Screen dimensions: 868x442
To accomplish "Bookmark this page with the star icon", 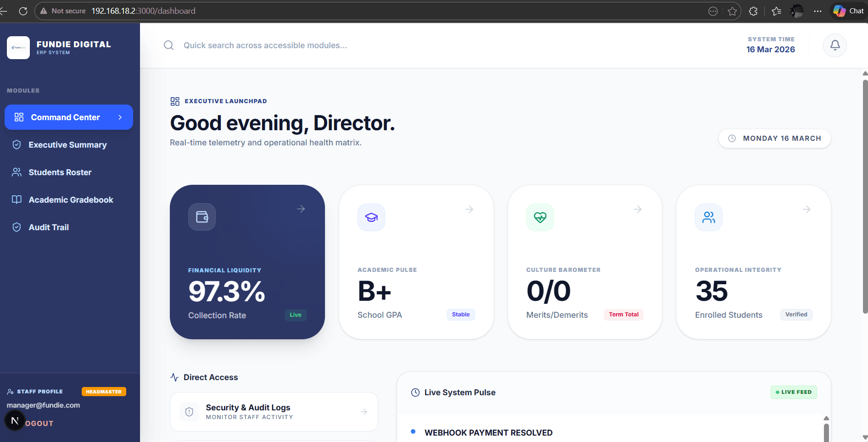I will (x=732, y=11).
